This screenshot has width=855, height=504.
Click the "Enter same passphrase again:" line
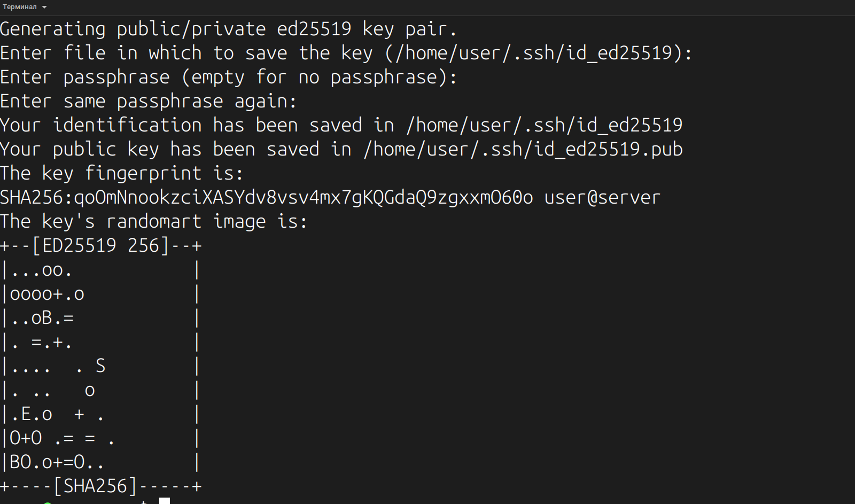148,102
